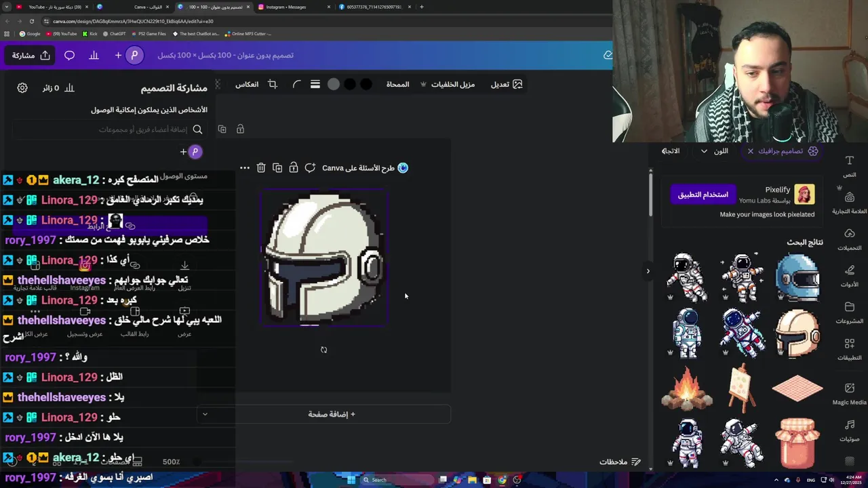Open the ChatGPT bookmark
This screenshot has height=488, width=868.
(113, 33)
